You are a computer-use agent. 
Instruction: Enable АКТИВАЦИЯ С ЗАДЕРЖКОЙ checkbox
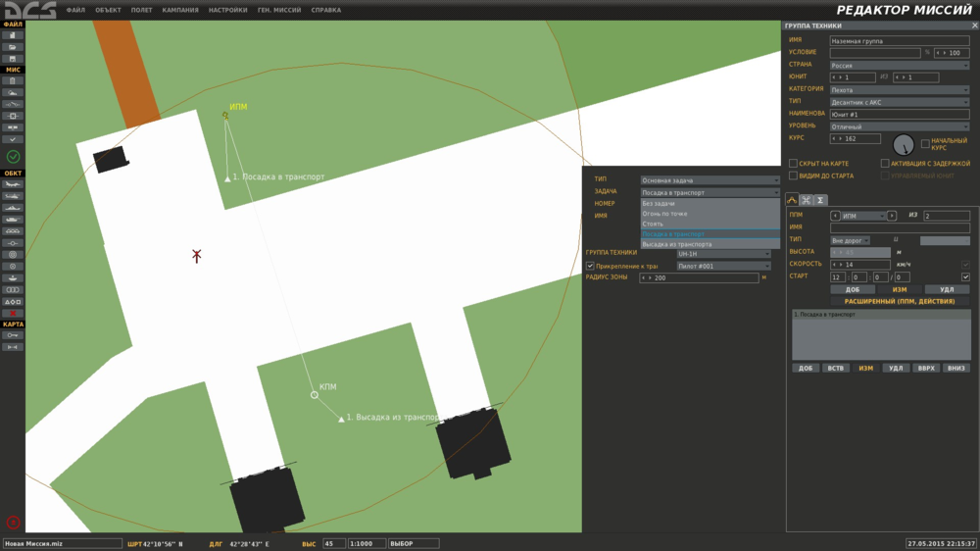pos(885,163)
